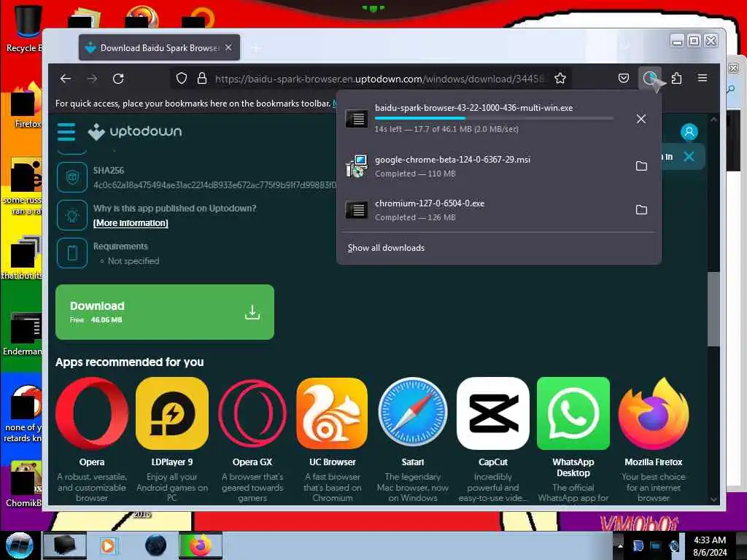Click Show all downloads
Image resolution: width=747 pixels, height=560 pixels.
386,248
